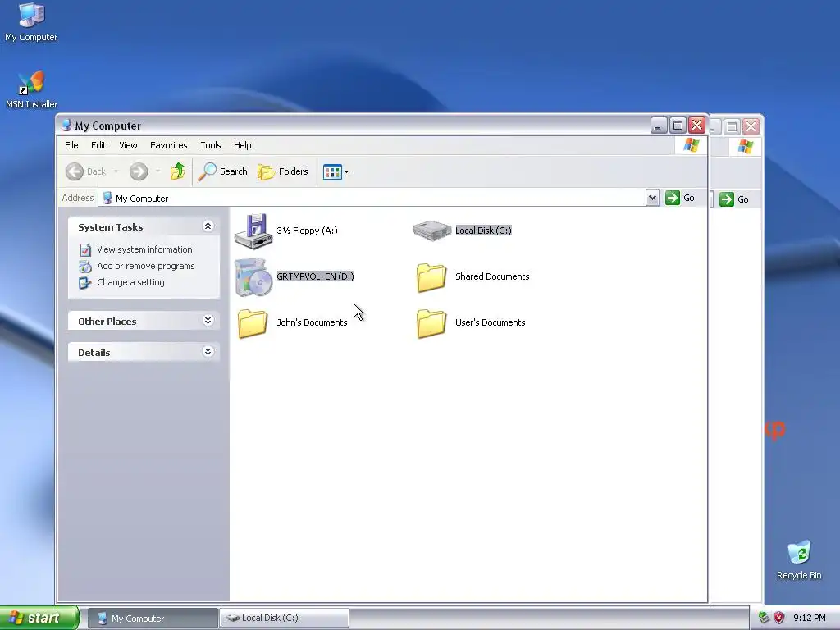Click View system information link
Viewport: 840px width, 630px height.
144,249
